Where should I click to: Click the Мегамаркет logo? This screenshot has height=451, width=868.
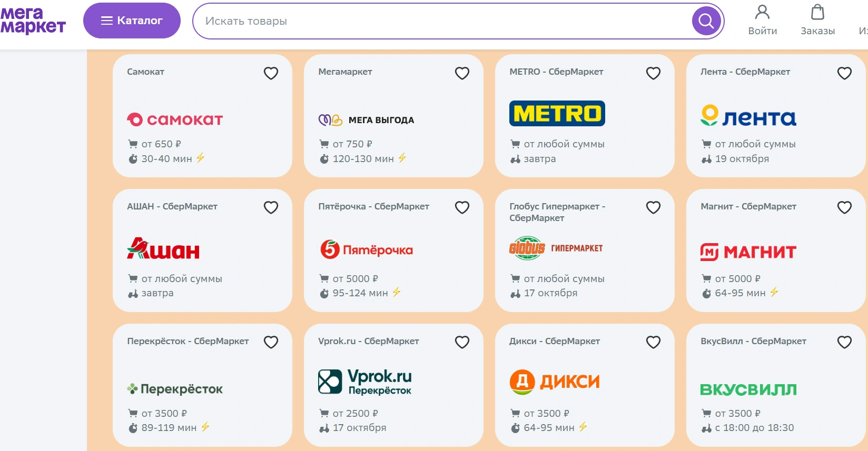click(x=33, y=21)
